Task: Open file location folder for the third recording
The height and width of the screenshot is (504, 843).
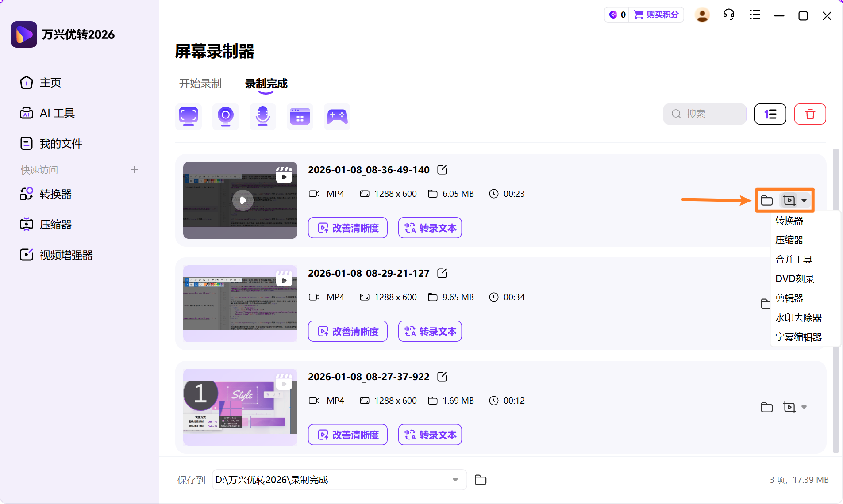Action: click(x=767, y=407)
